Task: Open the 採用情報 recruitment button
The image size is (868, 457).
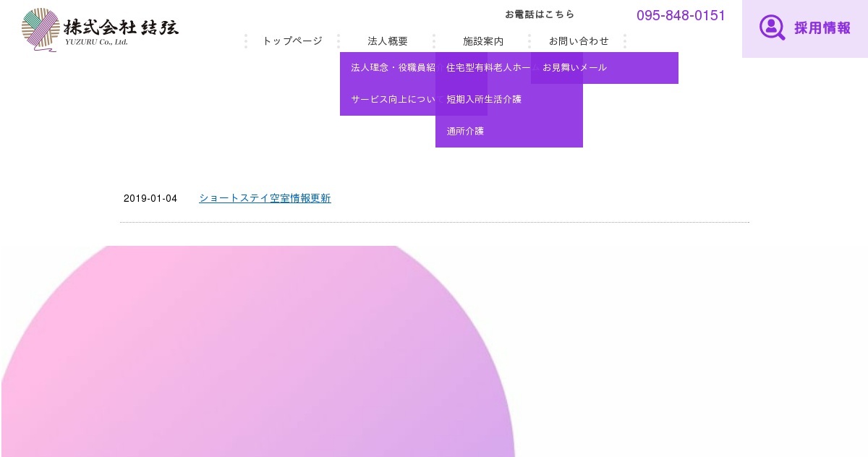Action: (805, 29)
